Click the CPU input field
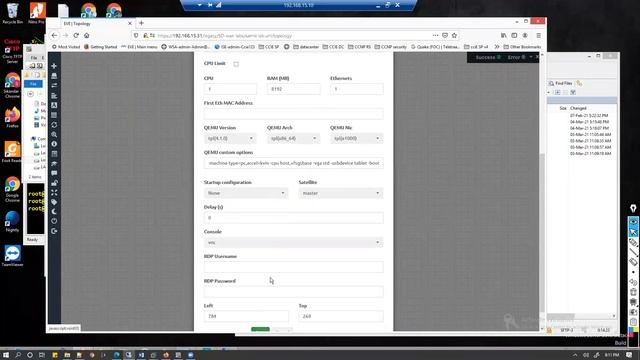Screen dimensions: 640x360 pos(230,89)
